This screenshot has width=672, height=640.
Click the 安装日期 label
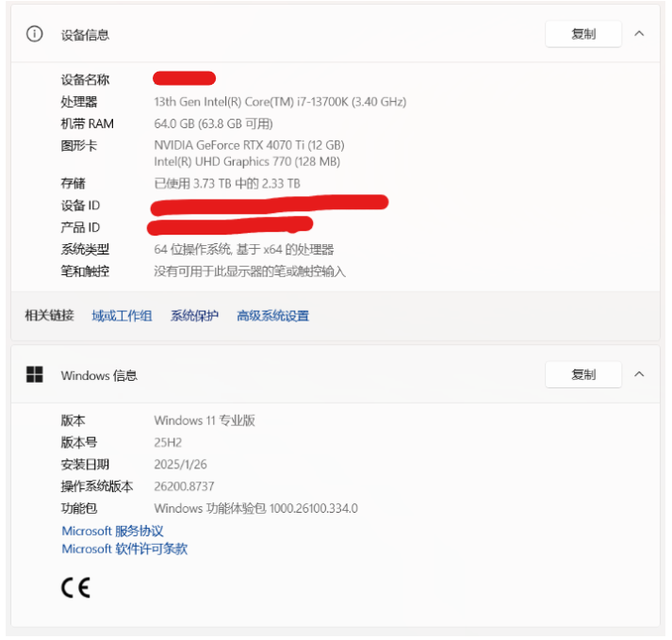[85, 465]
